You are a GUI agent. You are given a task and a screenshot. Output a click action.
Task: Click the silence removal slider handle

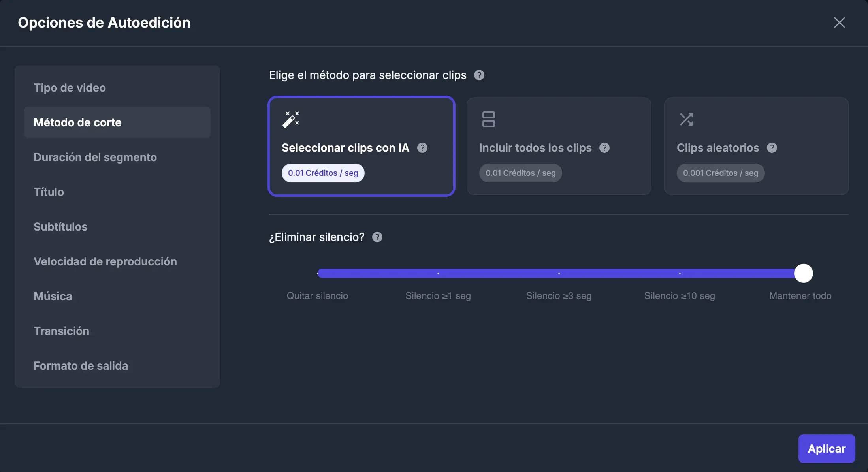pos(803,273)
